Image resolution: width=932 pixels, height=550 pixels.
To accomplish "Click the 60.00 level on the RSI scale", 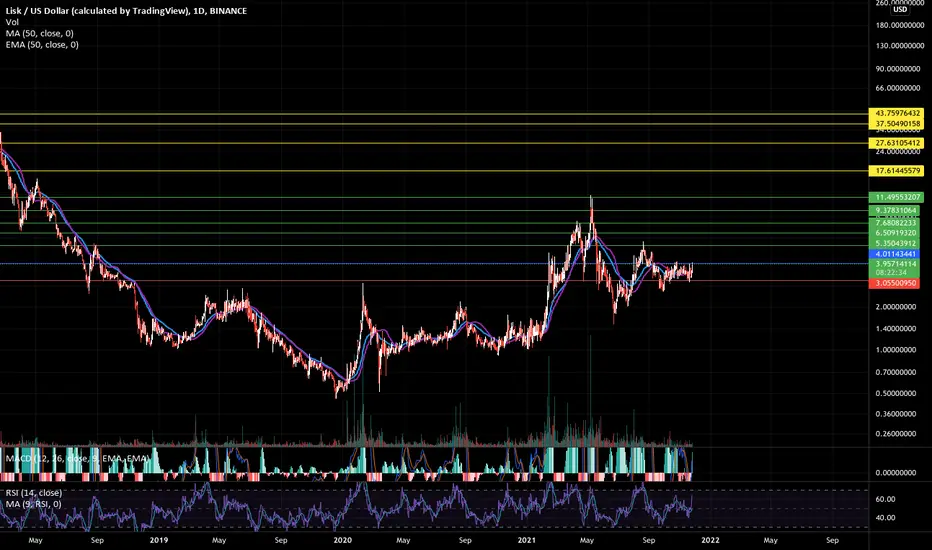I will [x=885, y=499].
